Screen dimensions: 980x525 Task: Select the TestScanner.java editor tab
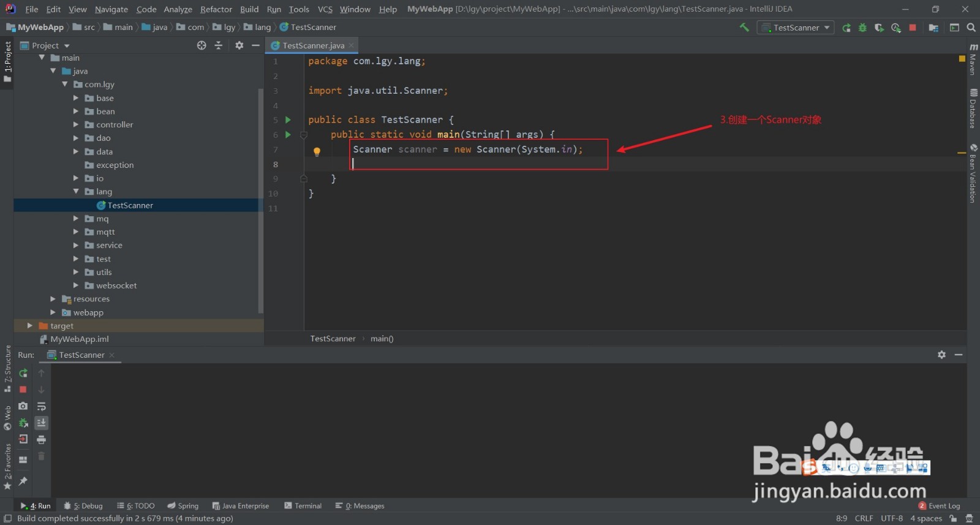[x=313, y=45]
